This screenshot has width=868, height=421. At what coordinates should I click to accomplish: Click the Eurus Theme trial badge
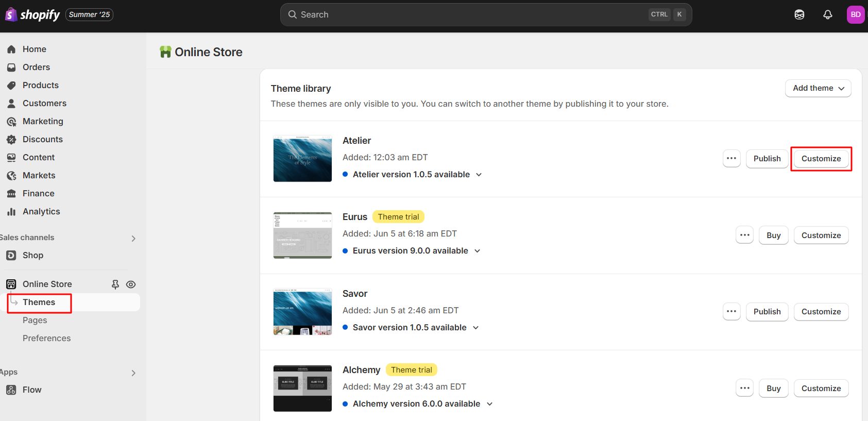(398, 217)
